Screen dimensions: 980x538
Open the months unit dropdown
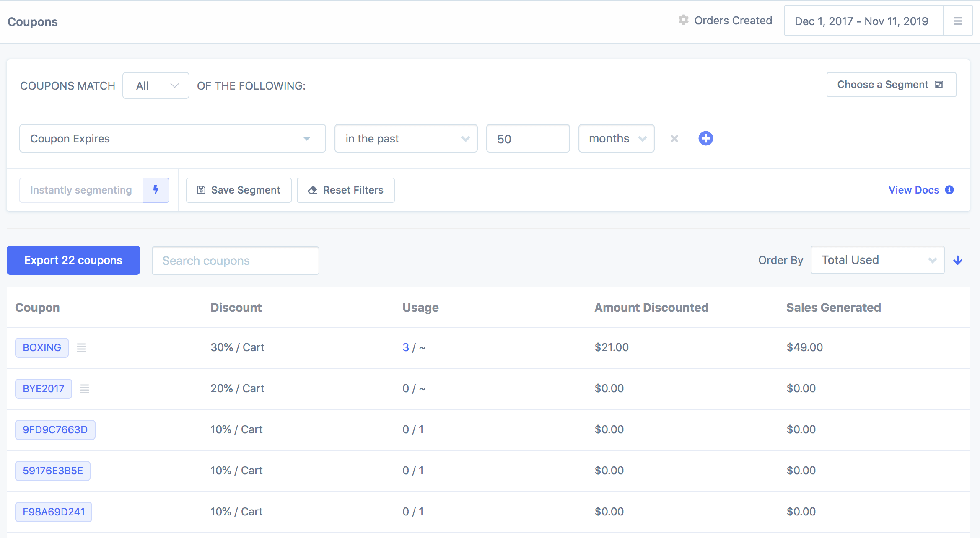[616, 139]
